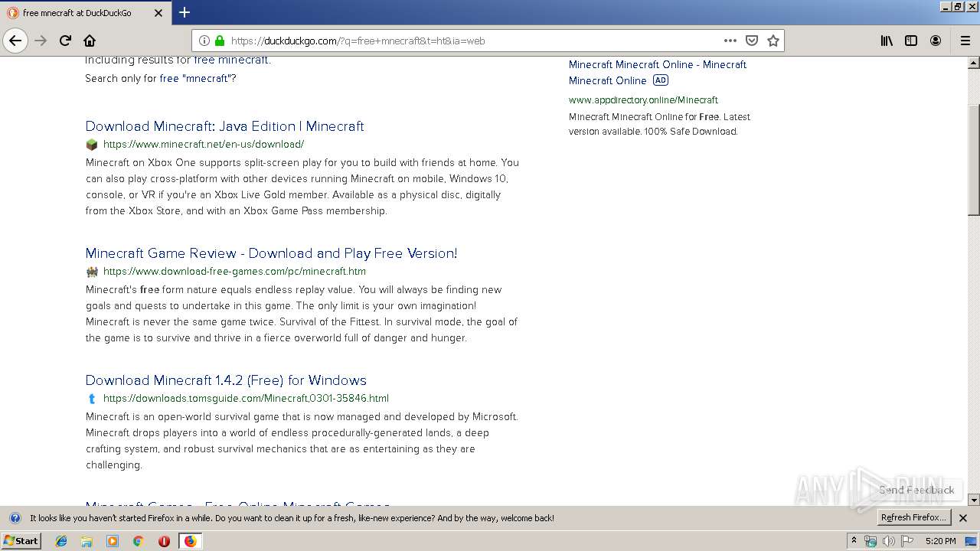This screenshot has width=980, height=551.
Task: Click the 5:20 PM clock
Action: tap(940, 541)
